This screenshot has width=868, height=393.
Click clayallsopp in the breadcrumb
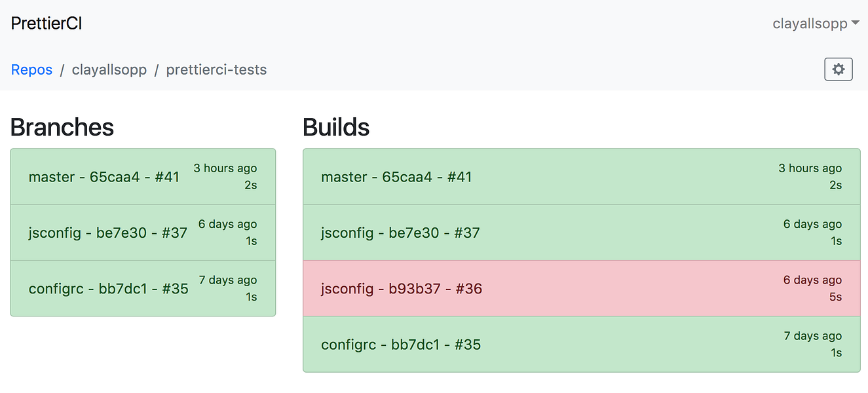click(x=109, y=69)
